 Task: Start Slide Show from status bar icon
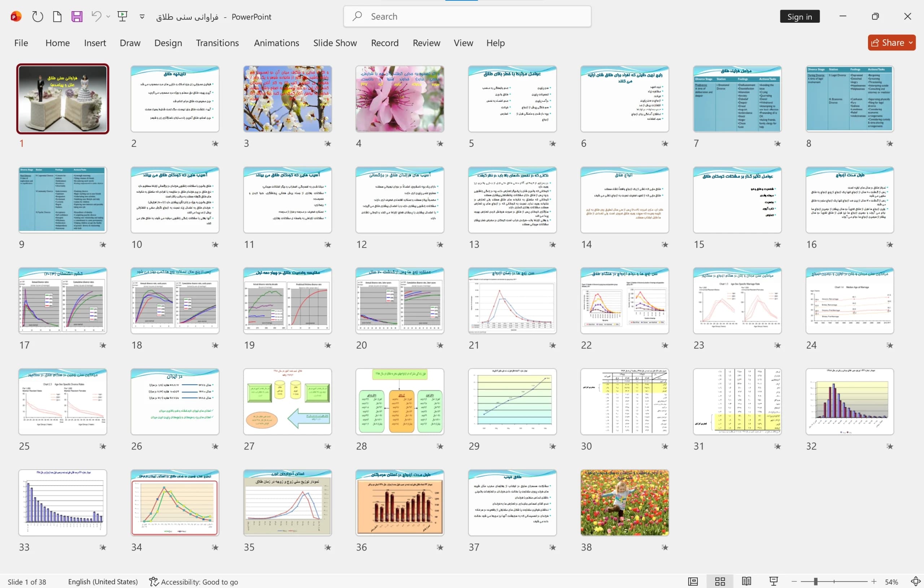[773, 582]
